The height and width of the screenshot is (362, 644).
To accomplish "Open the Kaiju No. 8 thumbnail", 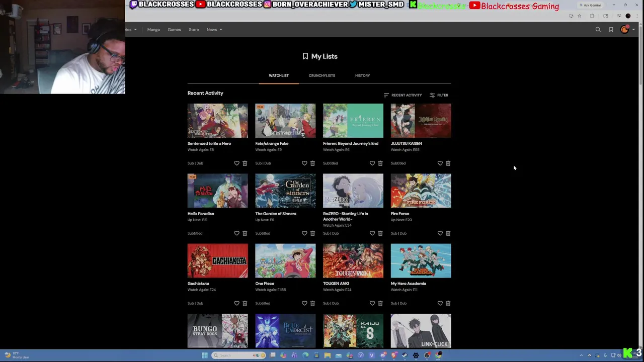I will click(353, 331).
